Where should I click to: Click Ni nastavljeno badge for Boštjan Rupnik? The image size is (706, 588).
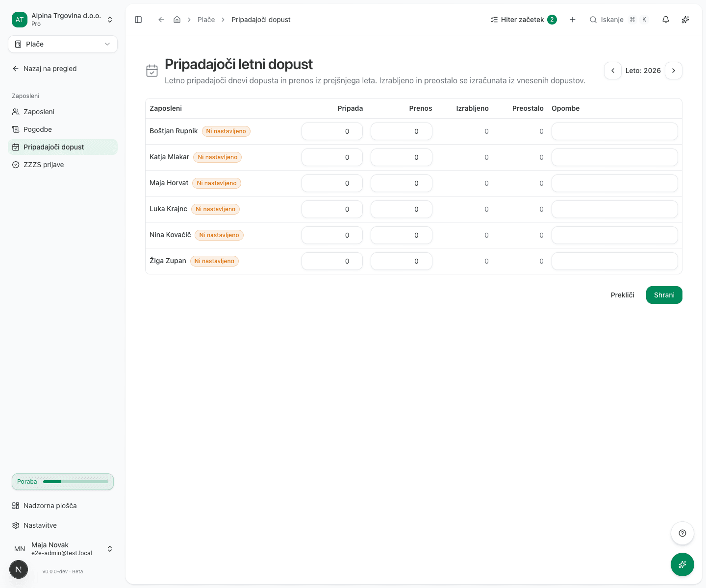226,131
